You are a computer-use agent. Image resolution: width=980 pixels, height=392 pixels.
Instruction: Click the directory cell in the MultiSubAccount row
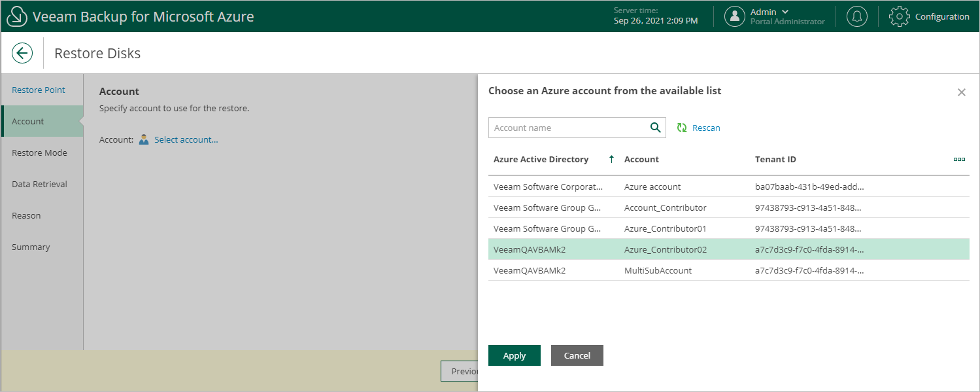[x=530, y=270]
